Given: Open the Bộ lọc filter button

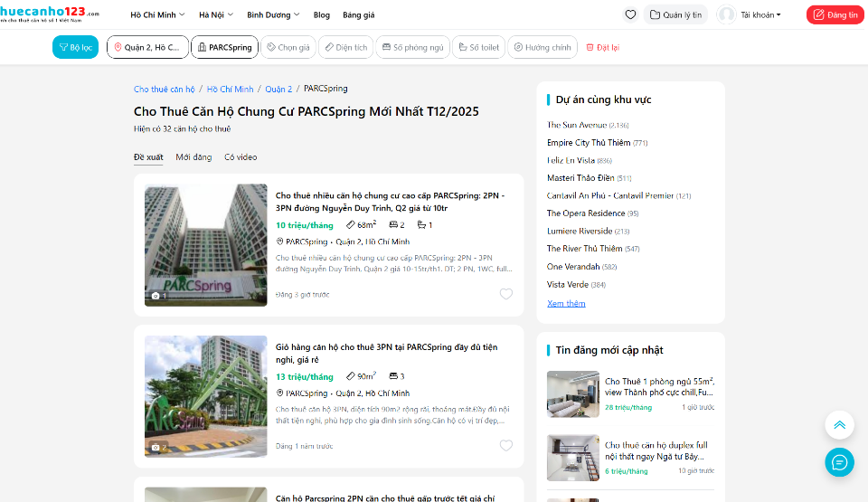Looking at the screenshot, I should [x=75, y=47].
